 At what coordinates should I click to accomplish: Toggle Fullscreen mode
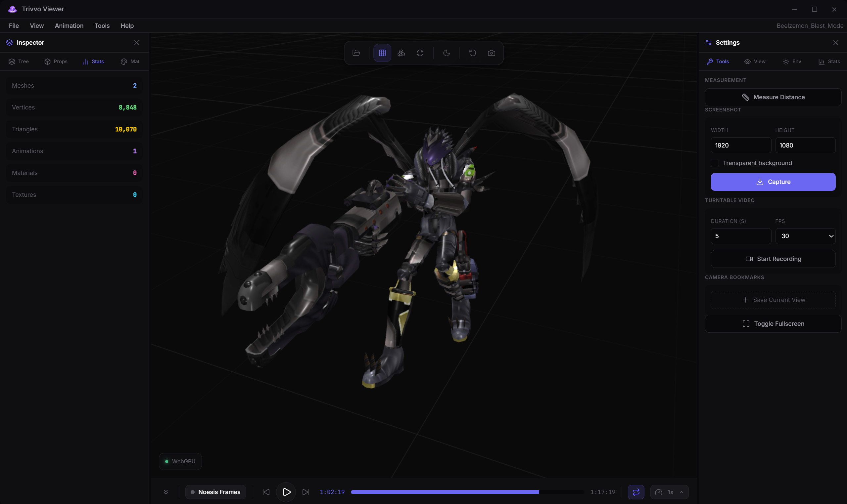pos(773,323)
